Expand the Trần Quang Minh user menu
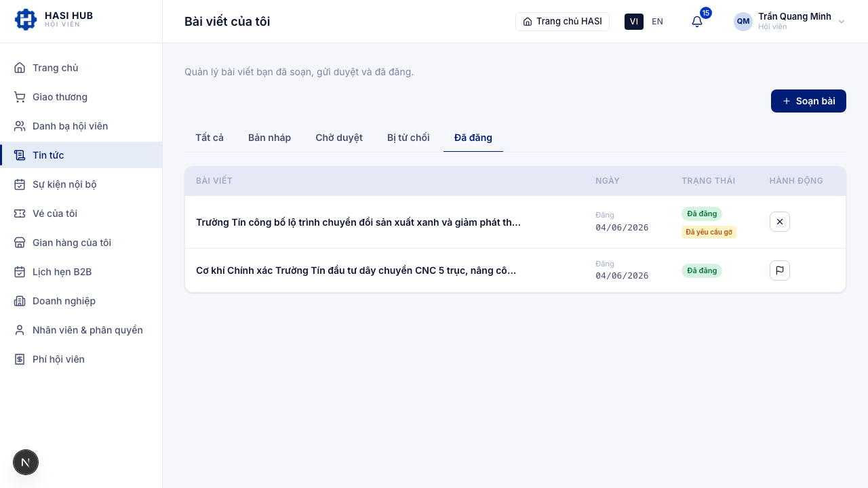868x488 pixels. pyautogui.click(x=789, y=22)
